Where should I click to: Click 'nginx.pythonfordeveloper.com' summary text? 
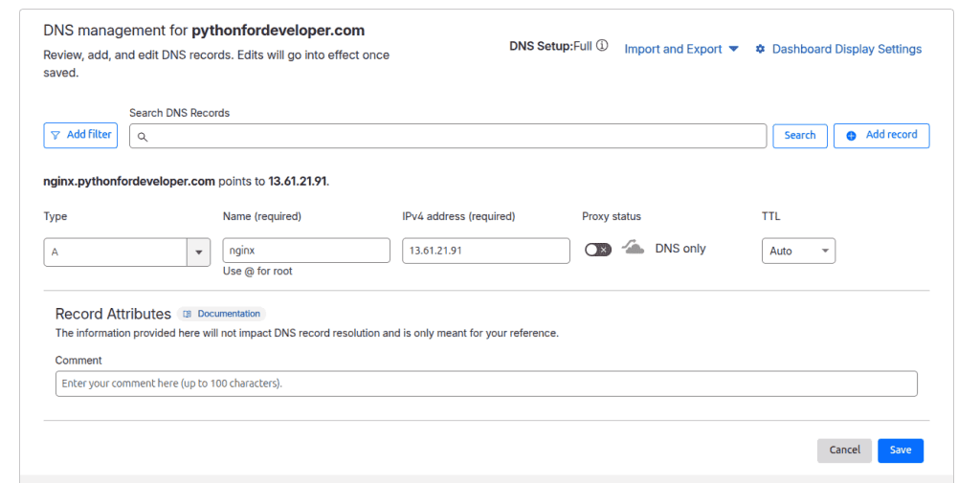[129, 182]
